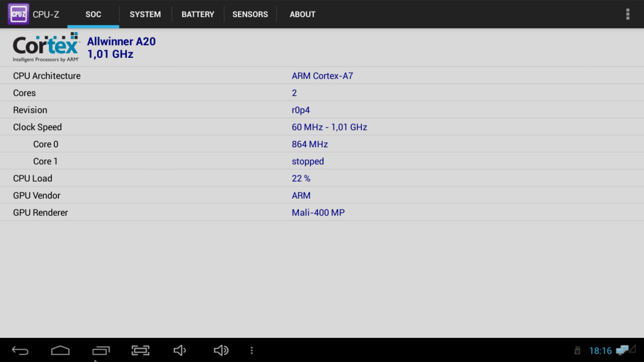Select the SOC tab

coord(93,14)
